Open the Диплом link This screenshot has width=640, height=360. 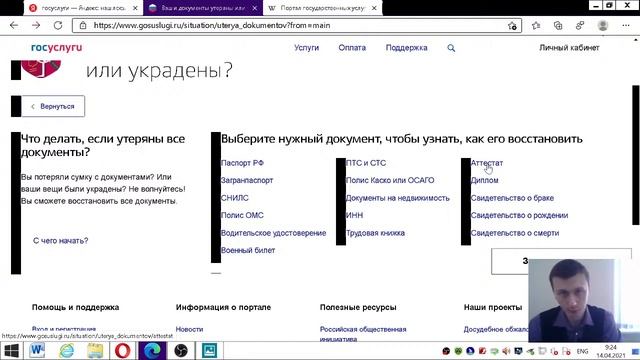484,180
